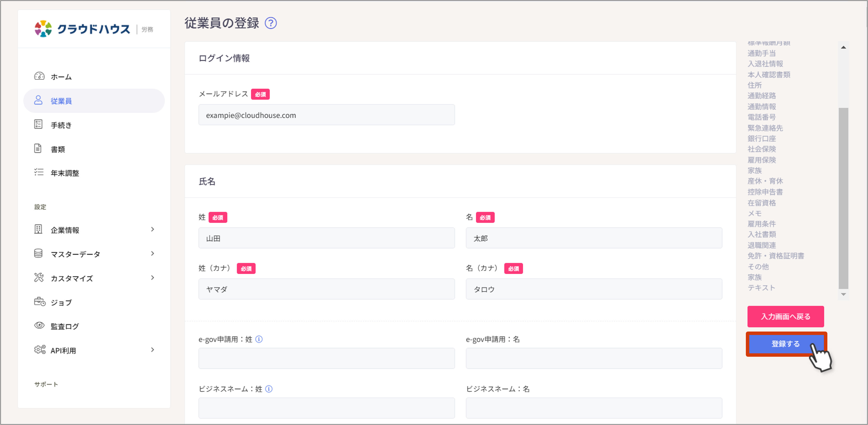Expand the 企業情報 submenu chevron

[153, 230]
